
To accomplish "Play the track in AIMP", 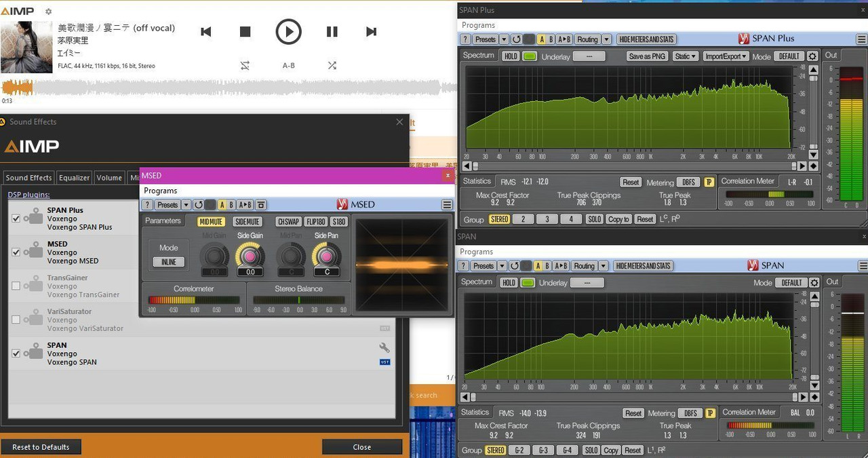I will pyautogui.click(x=288, y=31).
